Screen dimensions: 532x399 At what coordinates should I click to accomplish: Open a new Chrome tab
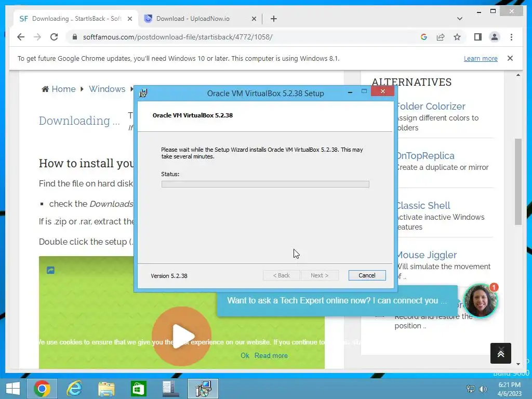pyautogui.click(x=273, y=19)
